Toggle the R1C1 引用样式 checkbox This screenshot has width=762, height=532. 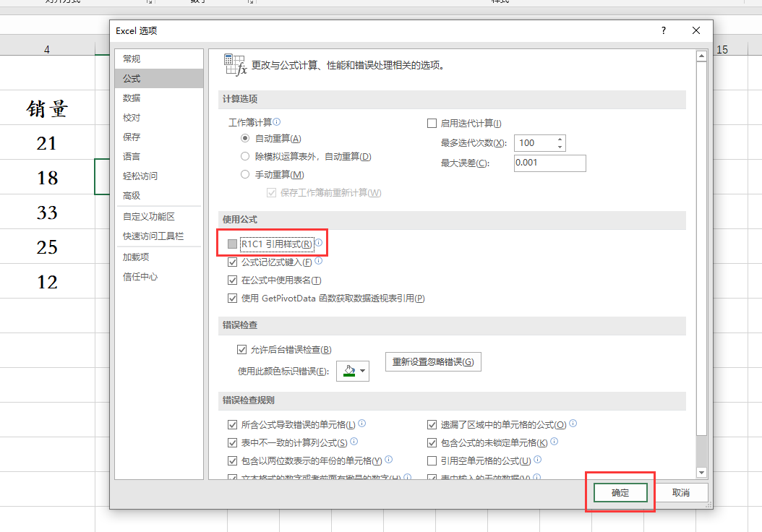pos(232,244)
